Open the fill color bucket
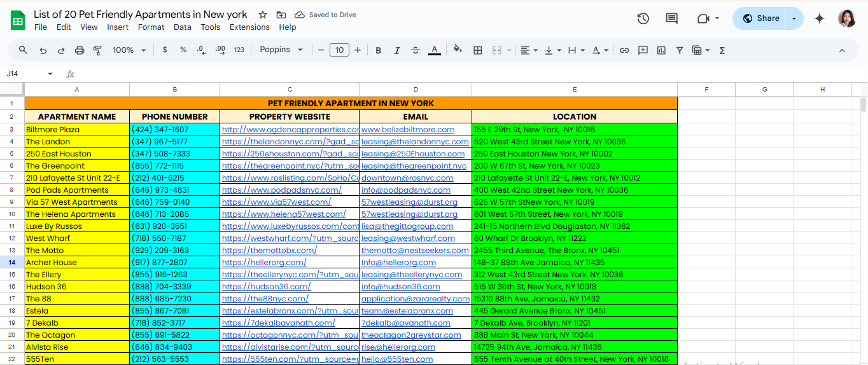 point(458,50)
